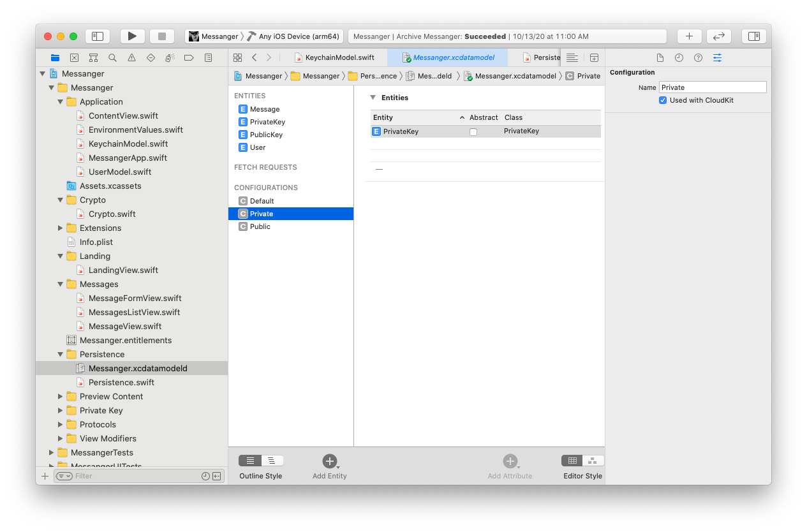This screenshot has width=807, height=532.
Task: Open editor options lines menu
Action: pyautogui.click(x=572, y=57)
